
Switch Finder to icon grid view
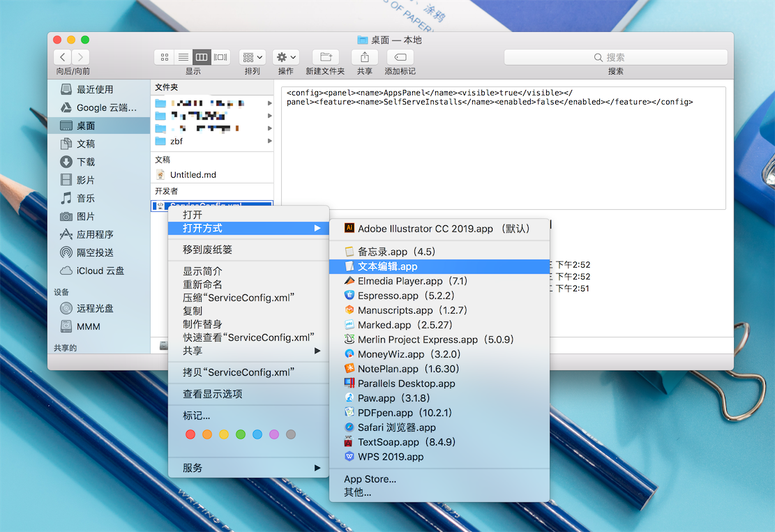coord(165,57)
